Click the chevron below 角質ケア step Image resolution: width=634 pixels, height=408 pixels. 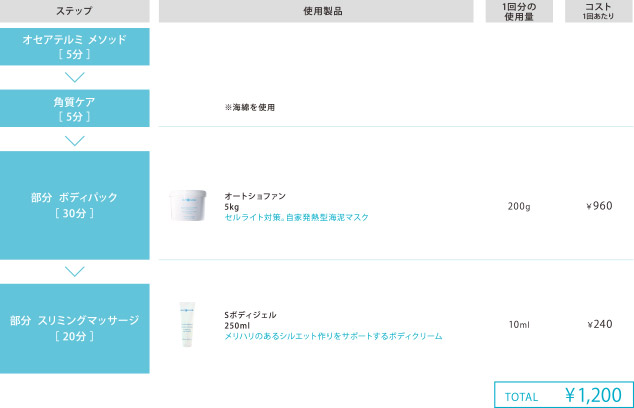[74, 140]
